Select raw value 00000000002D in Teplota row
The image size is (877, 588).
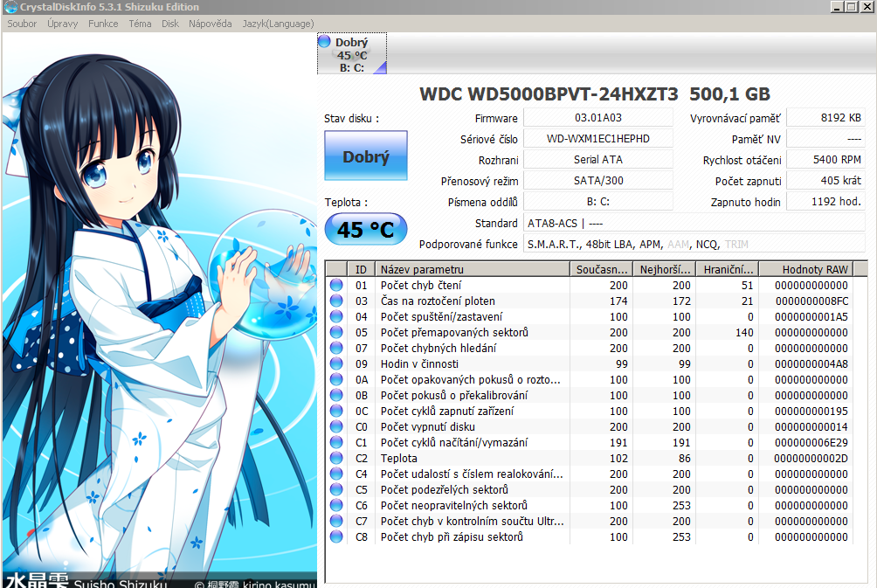click(x=811, y=458)
